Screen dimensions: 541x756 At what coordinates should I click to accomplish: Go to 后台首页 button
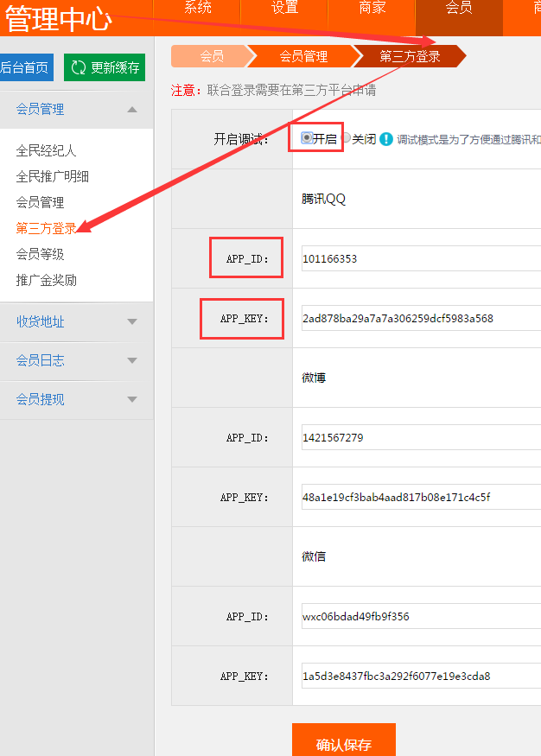[25, 67]
